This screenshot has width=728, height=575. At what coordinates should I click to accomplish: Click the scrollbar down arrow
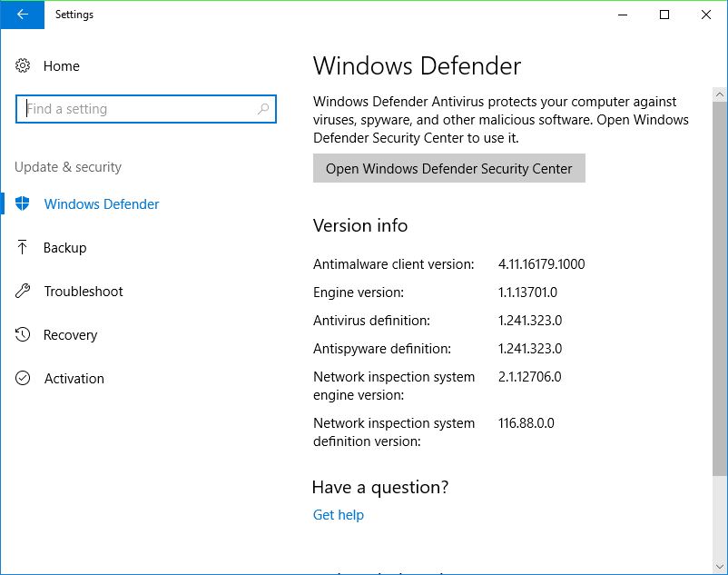720,567
